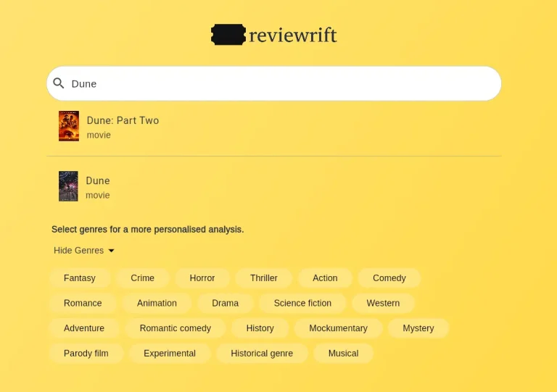Screen dimensions: 557x392
Task: Choose the Parody film genre chip
Action: [86, 354]
